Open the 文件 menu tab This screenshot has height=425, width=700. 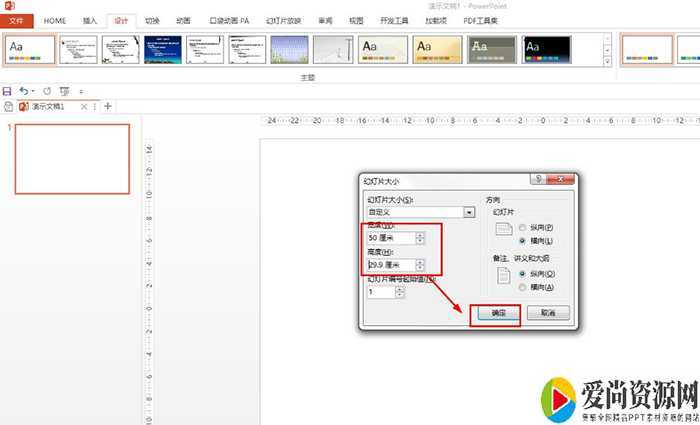pyautogui.click(x=18, y=20)
